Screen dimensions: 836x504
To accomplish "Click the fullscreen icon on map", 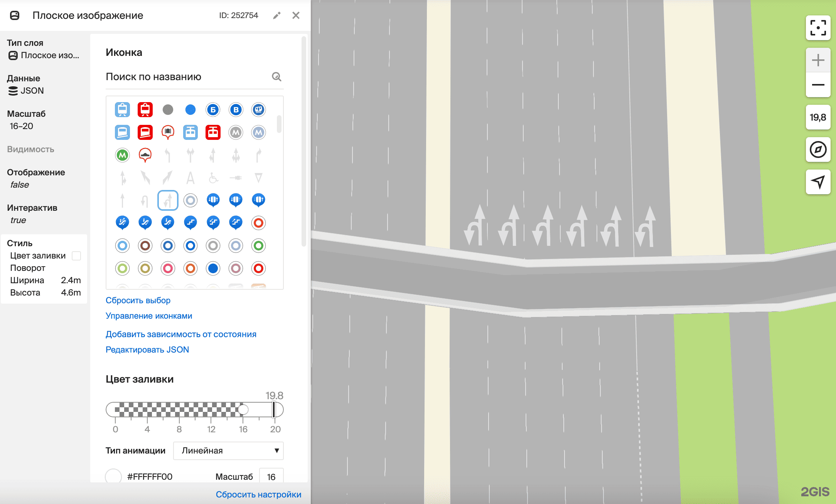I will pos(818,28).
